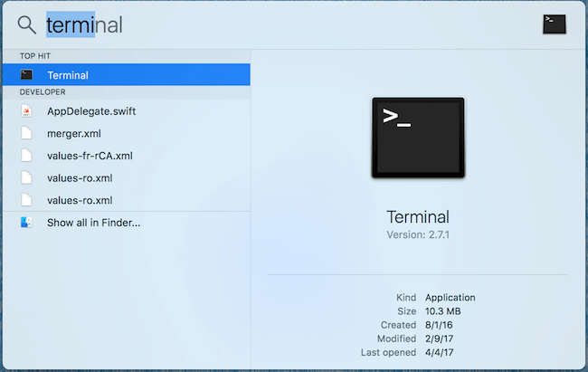This screenshot has width=588, height=372.
Task: Choose the values-fr-rCA.xml result
Action: click(90, 156)
